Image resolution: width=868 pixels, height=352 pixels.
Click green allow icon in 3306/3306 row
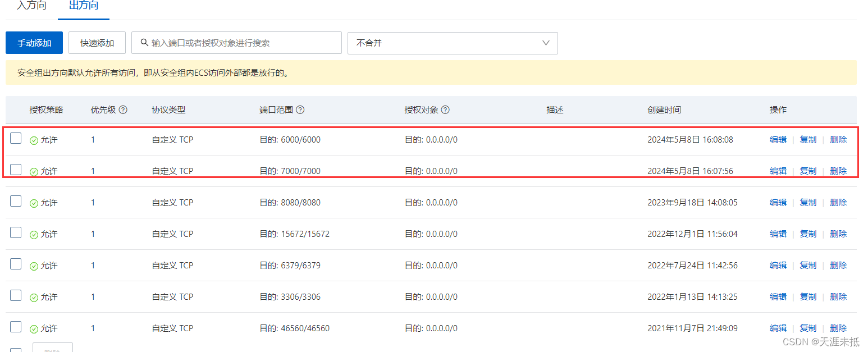(34, 298)
